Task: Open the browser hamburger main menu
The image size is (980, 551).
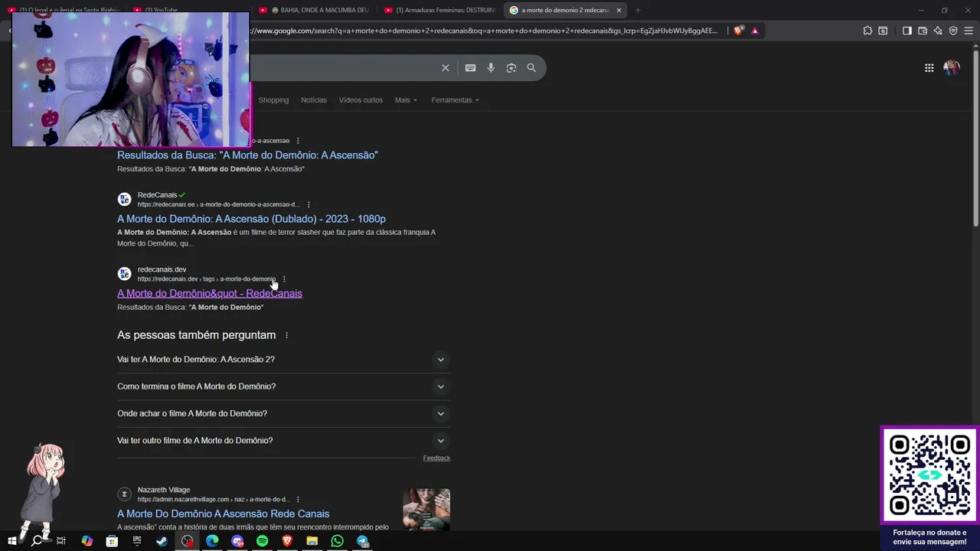Action: [x=969, y=31]
